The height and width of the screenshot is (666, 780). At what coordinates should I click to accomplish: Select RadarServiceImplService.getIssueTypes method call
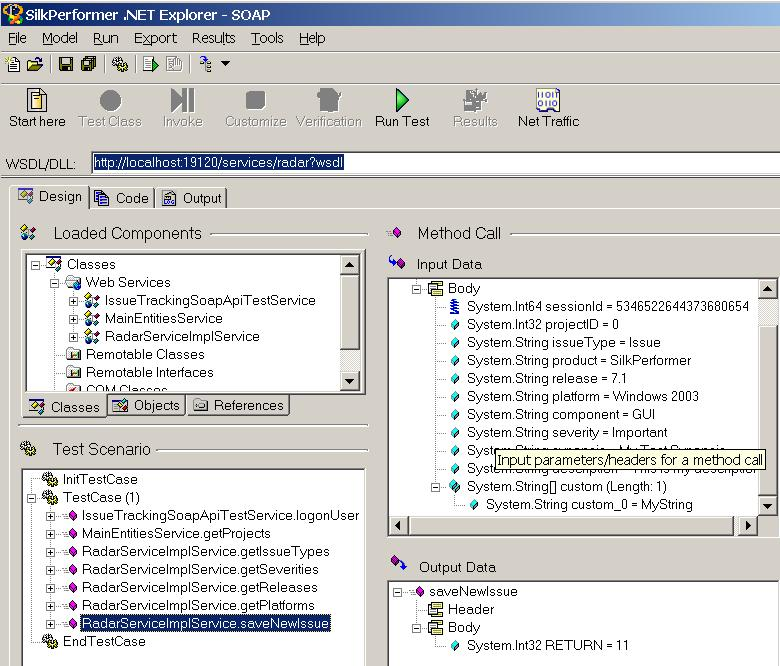coord(205,552)
